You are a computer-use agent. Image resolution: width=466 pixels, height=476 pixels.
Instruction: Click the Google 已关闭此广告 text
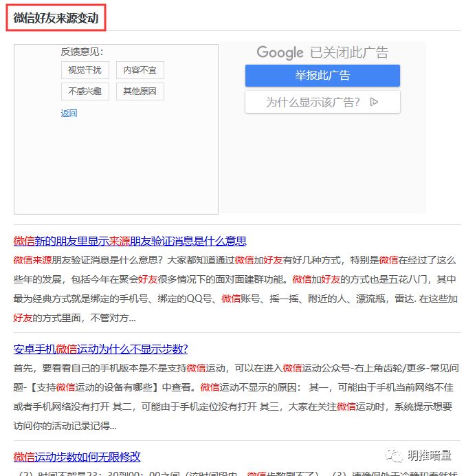pos(322,52)
